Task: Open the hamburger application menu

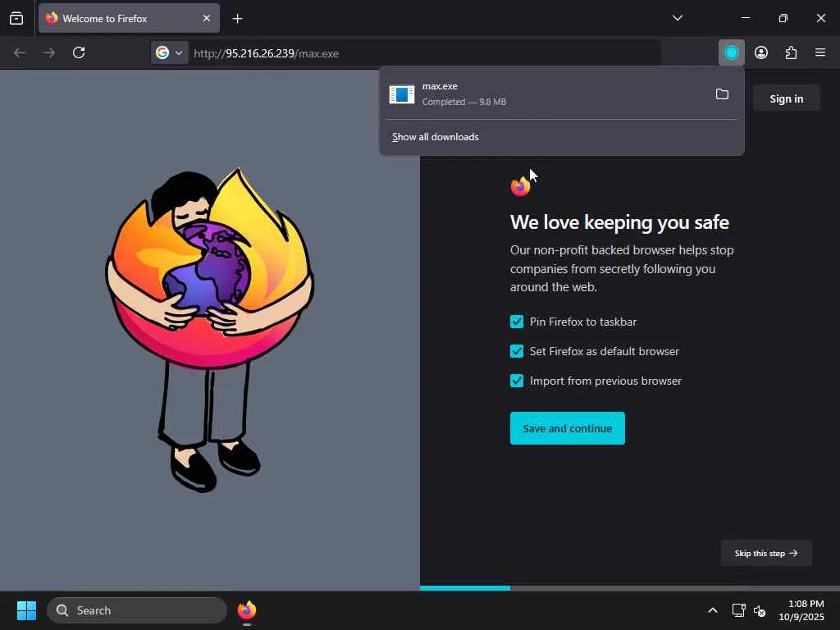Action: [x=820, y=52]
